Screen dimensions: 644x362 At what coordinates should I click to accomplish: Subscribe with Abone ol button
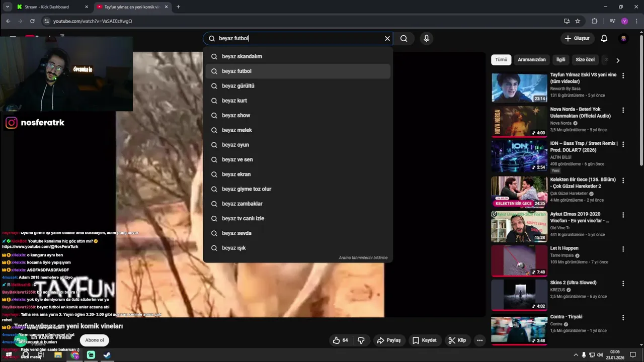[x=94, y=340]
